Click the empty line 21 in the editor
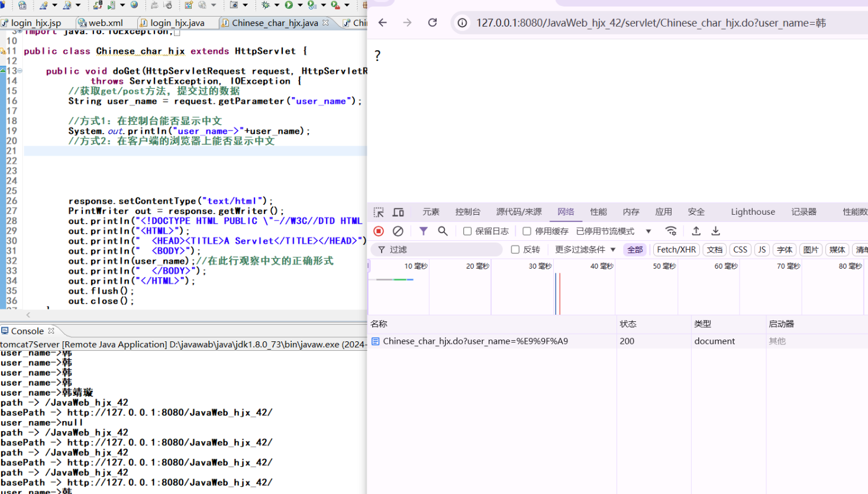Screen dimensions: 868x494 (x=195, y=151)
